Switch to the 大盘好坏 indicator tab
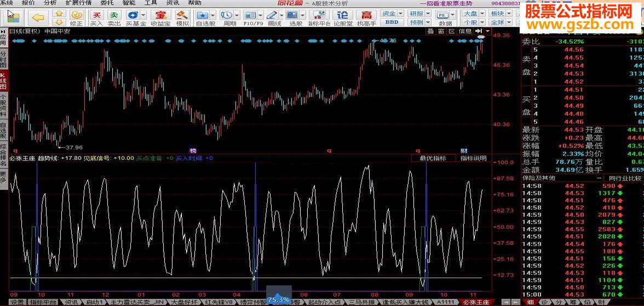 click(x=185, y=302)
